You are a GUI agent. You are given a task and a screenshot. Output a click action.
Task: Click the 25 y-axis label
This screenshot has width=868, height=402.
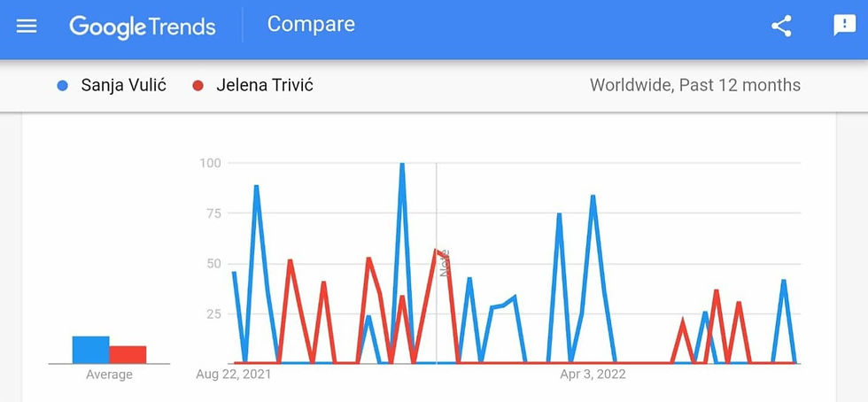click(x=213, y=313)
